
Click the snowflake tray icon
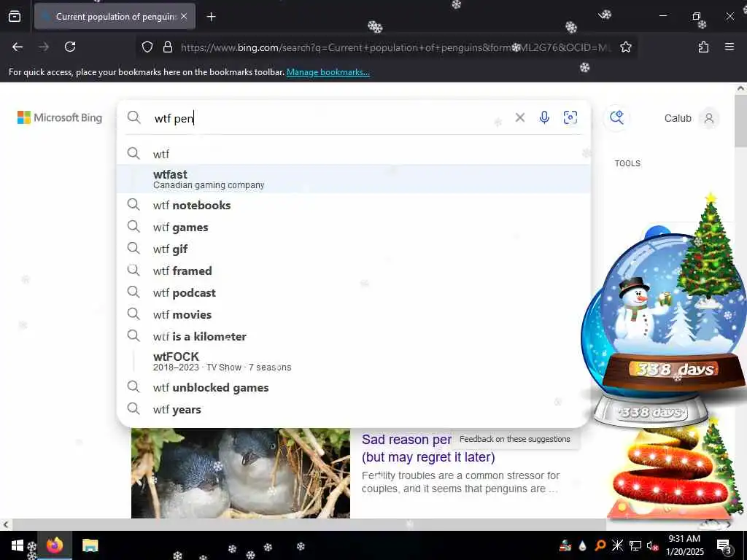[617, 545]
